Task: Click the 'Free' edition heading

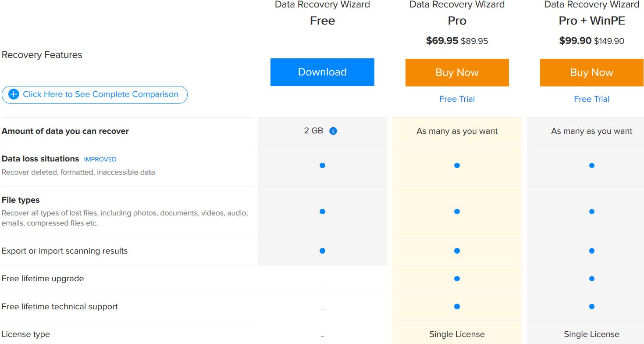Action: click(322, 21)
